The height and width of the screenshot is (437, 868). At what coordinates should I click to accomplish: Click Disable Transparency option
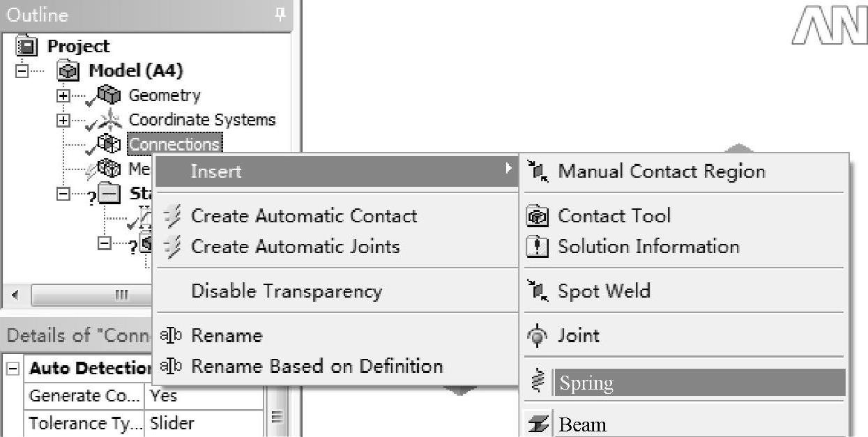tap(287, 291)
